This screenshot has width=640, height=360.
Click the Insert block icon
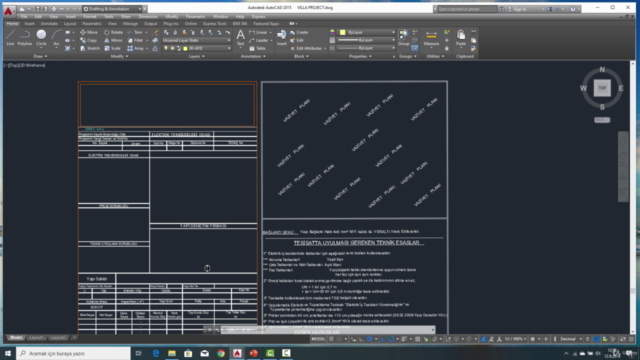(282, 38)
